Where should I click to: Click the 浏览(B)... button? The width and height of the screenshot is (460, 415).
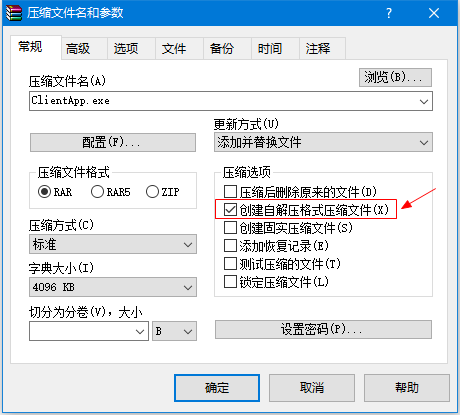coord(395,78)
